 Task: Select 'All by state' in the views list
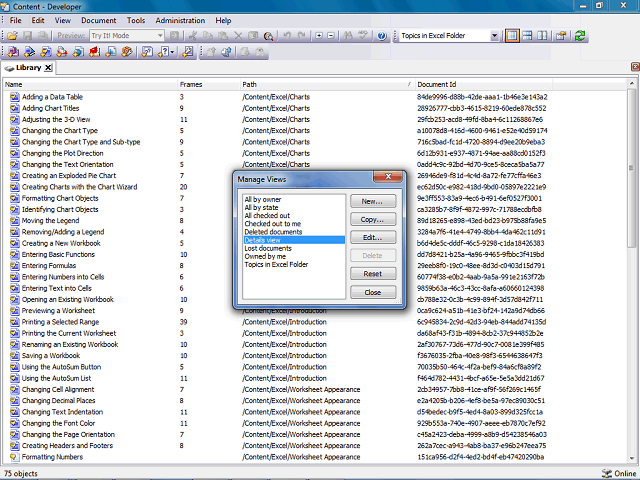pos(261,208)
